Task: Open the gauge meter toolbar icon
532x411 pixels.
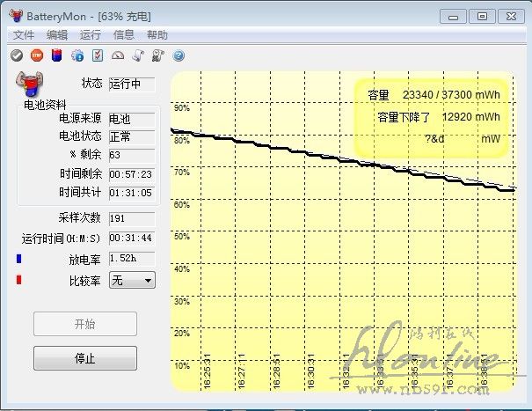Action: pos(118,55)
